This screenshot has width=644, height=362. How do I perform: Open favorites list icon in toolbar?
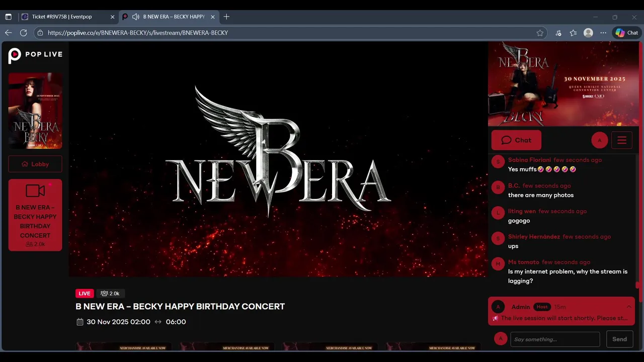click(x=573, y=33)
